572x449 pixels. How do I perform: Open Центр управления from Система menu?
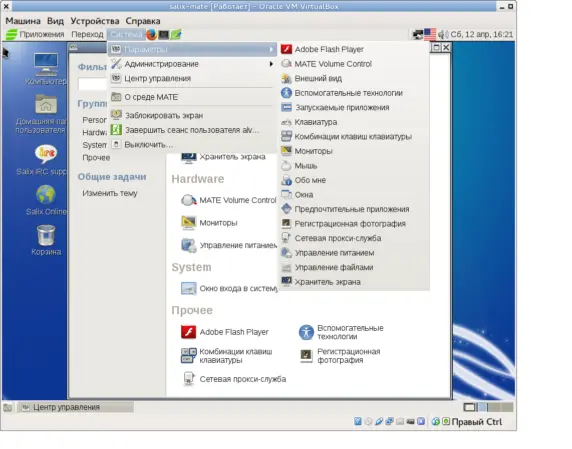(x=192, y=78)
